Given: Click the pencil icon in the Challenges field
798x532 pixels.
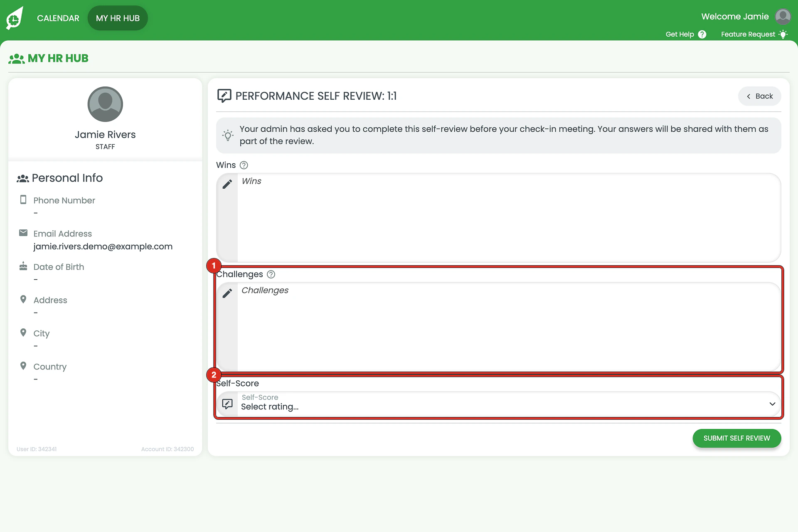Looking at the screenshot, I should click(227, 293).
